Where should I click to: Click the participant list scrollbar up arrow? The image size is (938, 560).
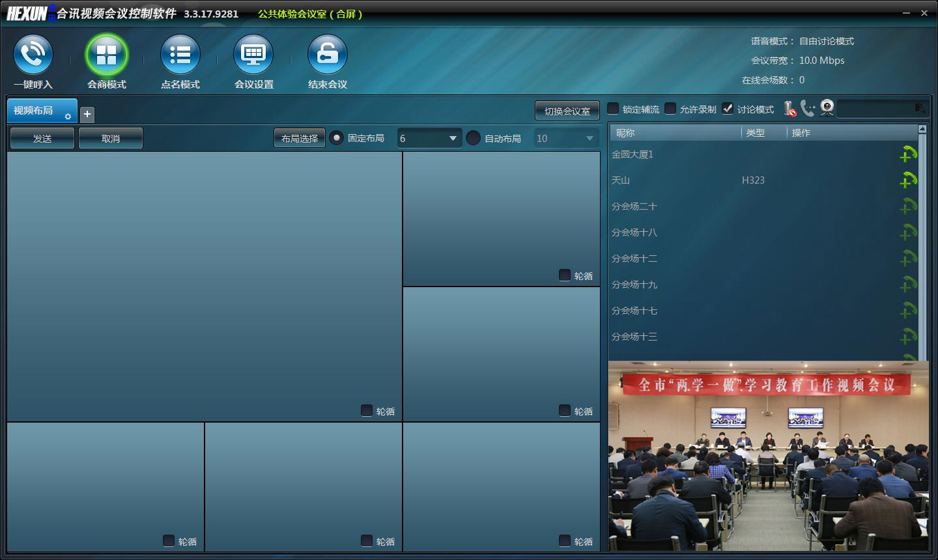pos(922,129)
